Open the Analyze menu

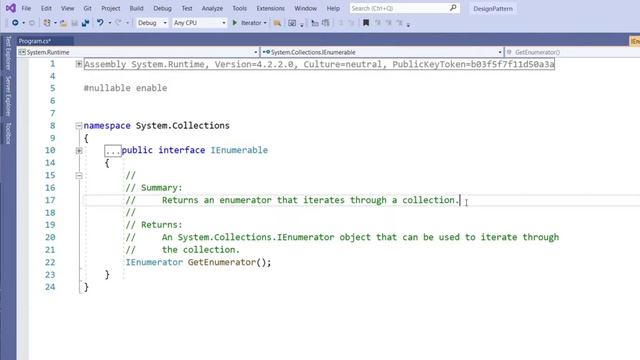(212, 8)
